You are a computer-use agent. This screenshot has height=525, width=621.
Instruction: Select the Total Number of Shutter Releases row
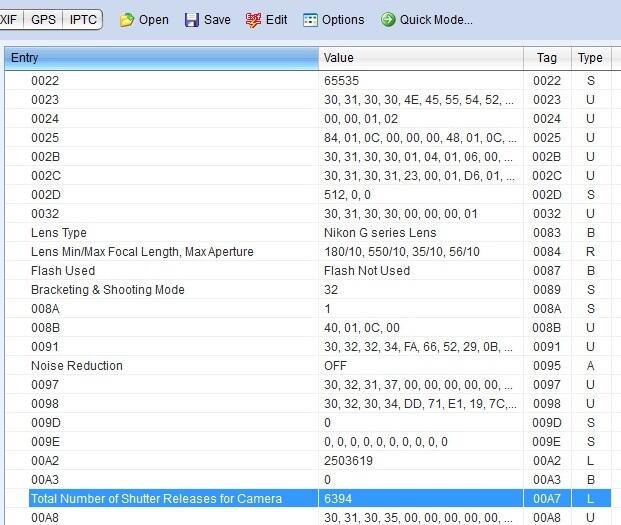156,498
